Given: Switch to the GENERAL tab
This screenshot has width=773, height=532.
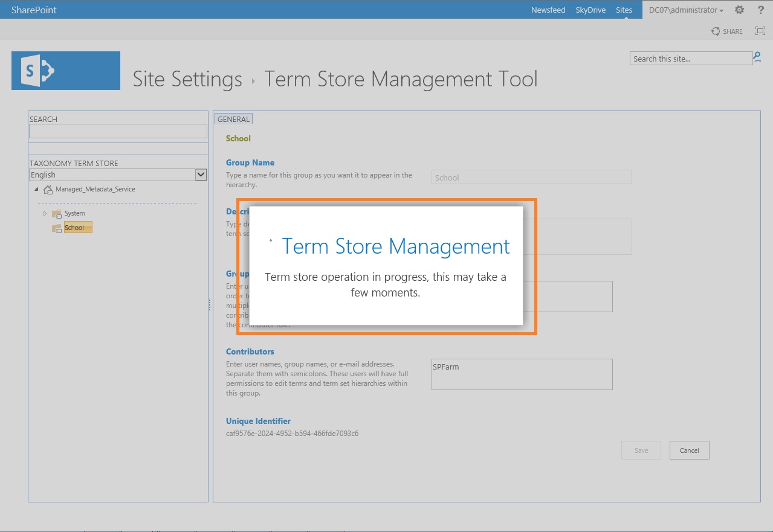Looking at the screenshot, I should (233, 119).
